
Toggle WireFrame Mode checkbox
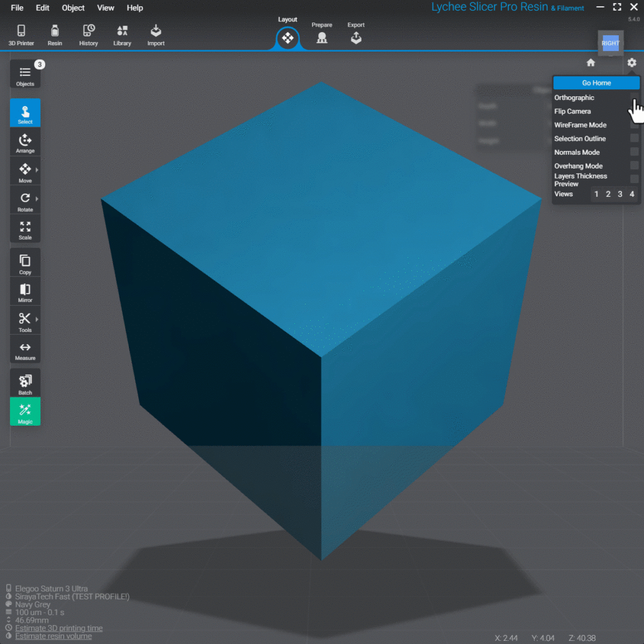tap(634, 125)
